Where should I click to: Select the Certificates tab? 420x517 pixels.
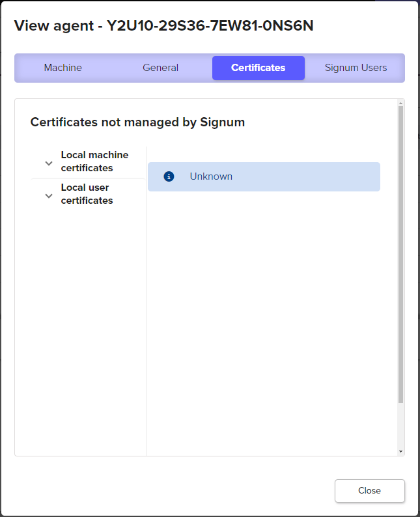(259, 68)
